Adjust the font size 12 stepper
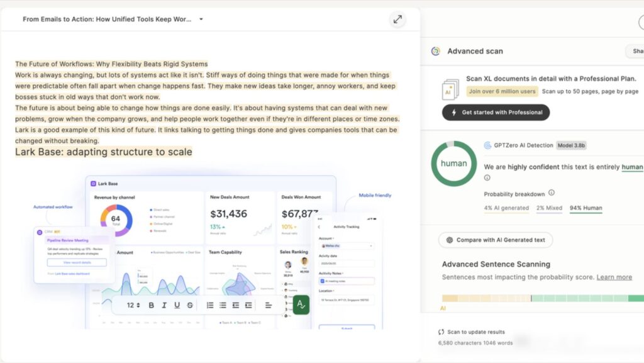 click(x=133, y=305)
